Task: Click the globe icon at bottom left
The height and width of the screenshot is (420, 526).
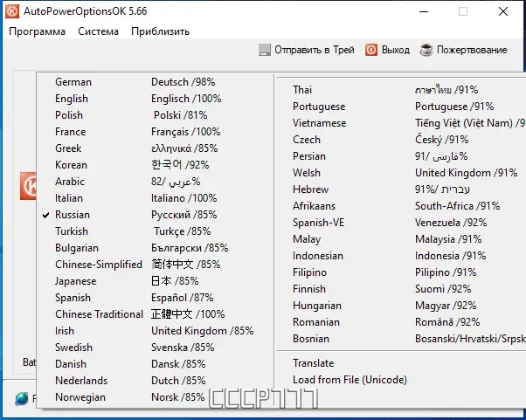Action: [x=22, y=398]
